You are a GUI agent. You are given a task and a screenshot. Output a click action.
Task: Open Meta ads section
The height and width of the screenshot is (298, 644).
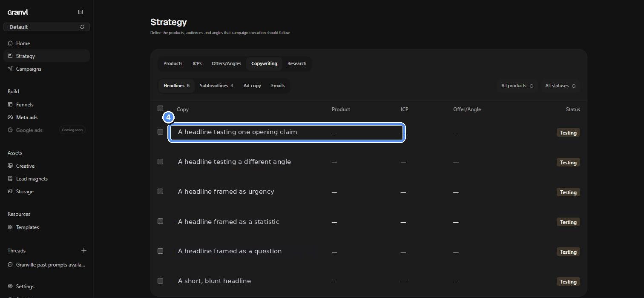point(46,117)
